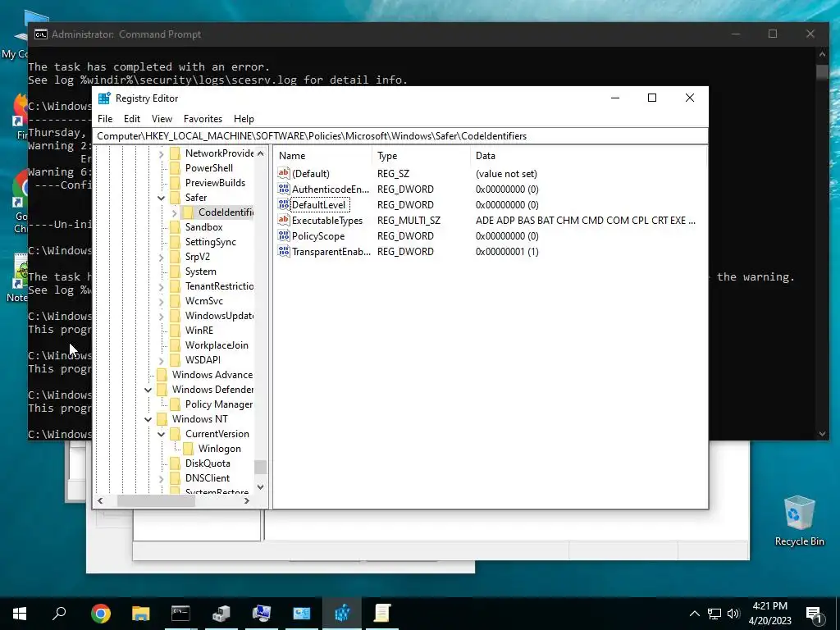Click the tree horizontal scroll left arrow
The image size is (840, 630).
point(100,501)
